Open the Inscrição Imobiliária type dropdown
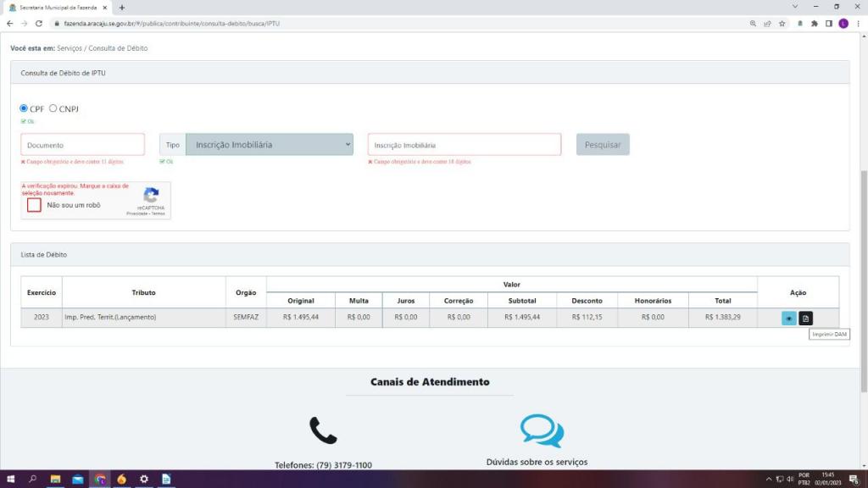This screenshot has width=868, height=488. tap(269, 145)
